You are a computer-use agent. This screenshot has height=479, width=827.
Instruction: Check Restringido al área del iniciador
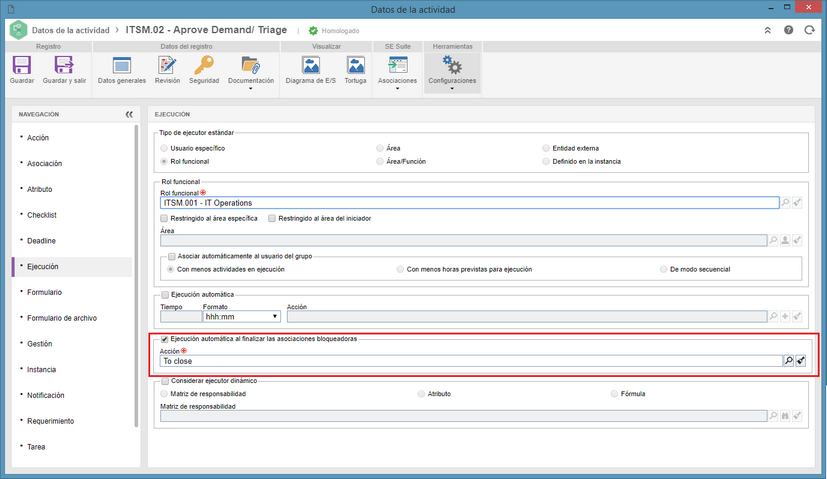tap(272, 218)
